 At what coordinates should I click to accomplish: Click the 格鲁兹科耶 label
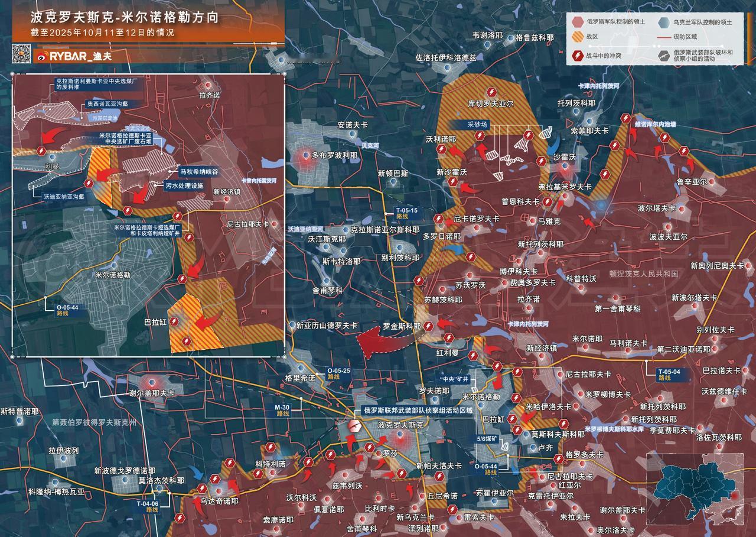(535, 37)
